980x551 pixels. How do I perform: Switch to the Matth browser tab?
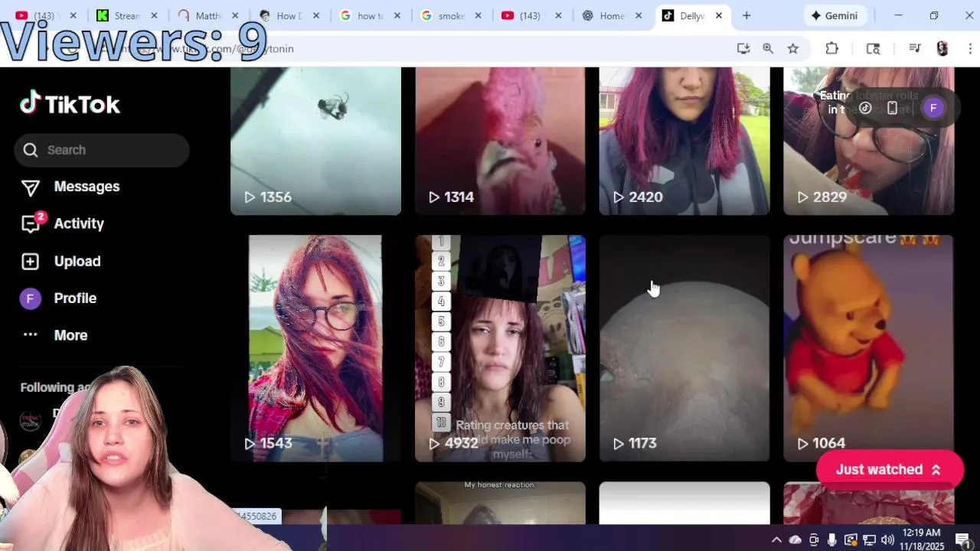(207, 15)
